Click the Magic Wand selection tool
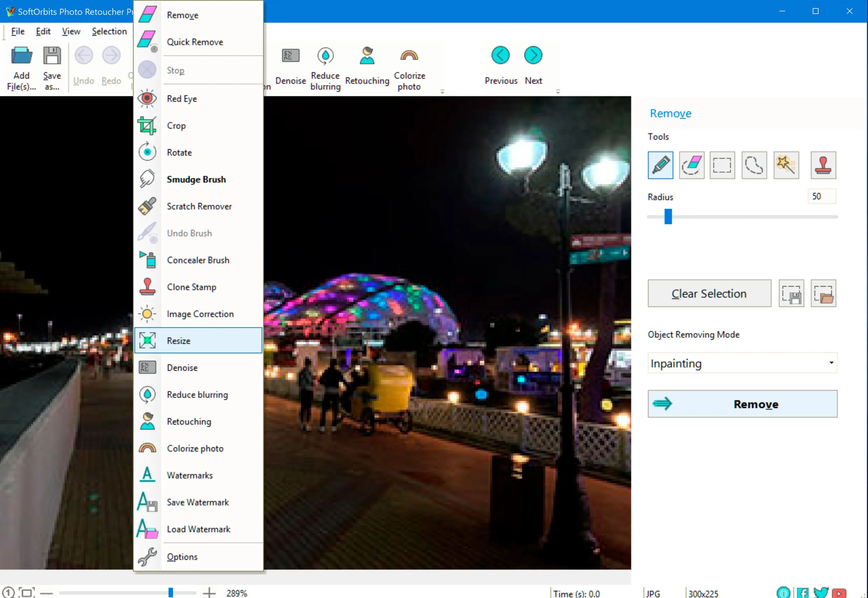This screenshot has width=868, height=598. (x=787, y=165)
